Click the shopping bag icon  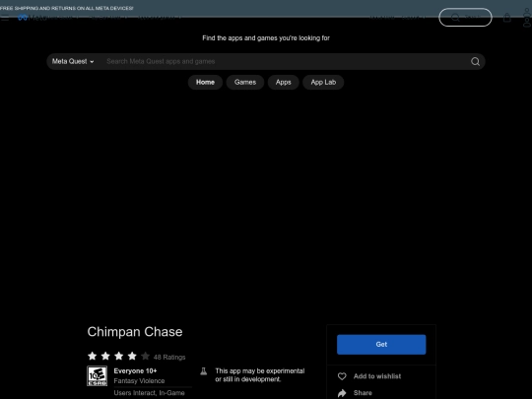[x=507, y=18]
